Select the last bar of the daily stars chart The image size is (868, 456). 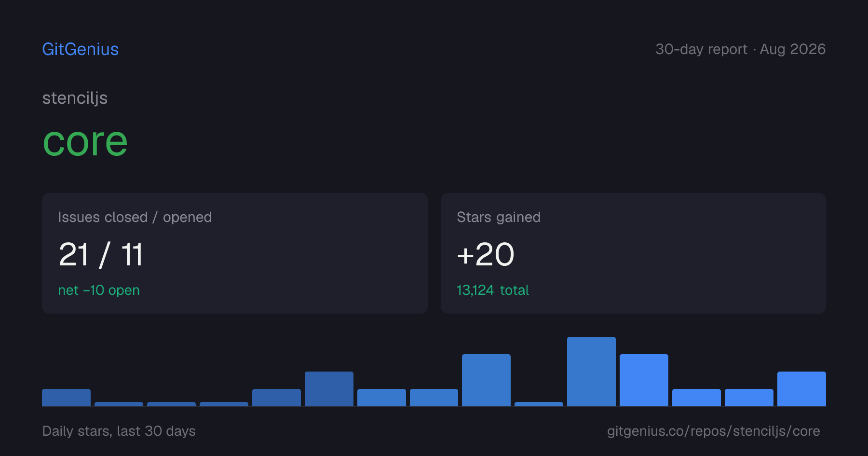click(801, 389)
